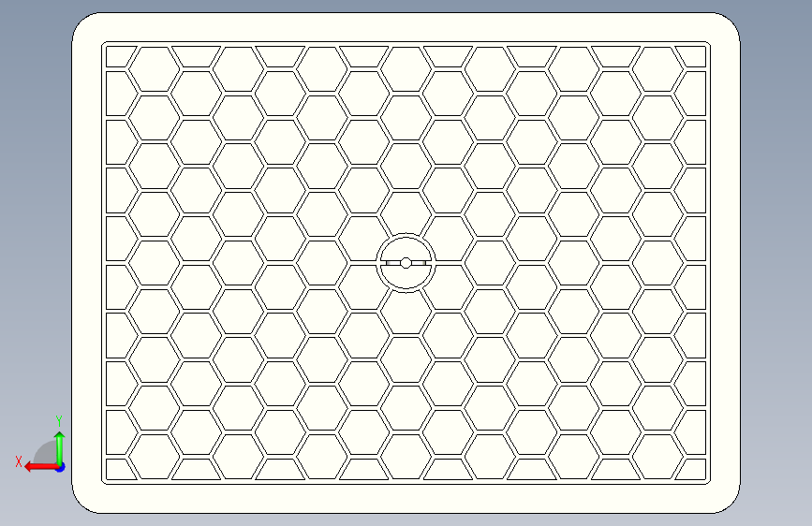
Task: Click the green Y label above the triad
Action: coord(59,420)
